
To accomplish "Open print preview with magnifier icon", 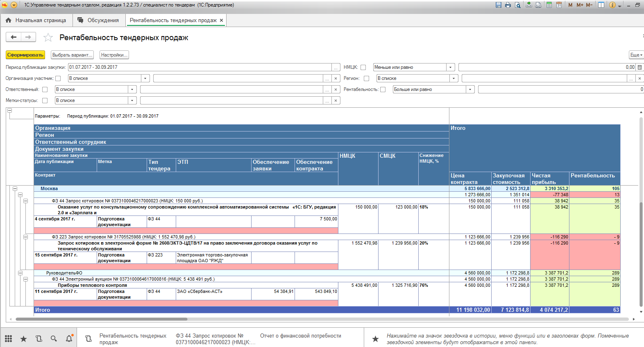I will coord(518,5).
